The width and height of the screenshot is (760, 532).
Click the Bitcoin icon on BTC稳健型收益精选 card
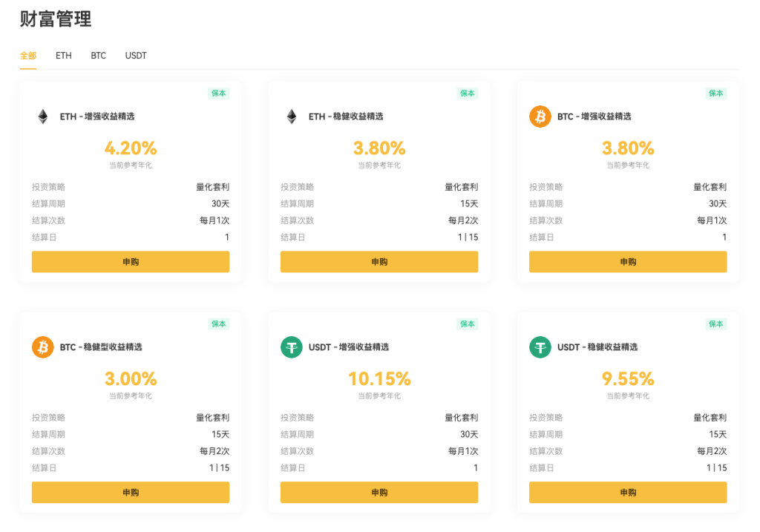click(x=42, y=347)
